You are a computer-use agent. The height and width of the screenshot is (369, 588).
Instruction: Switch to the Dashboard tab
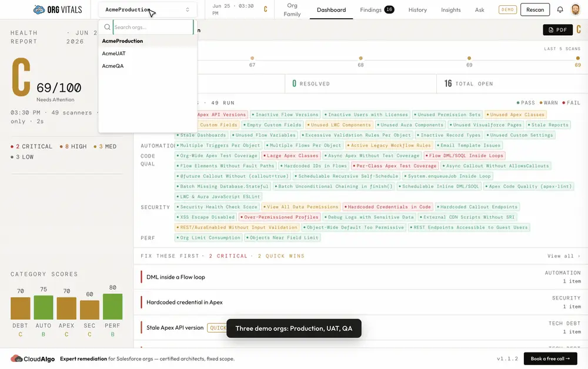pos(331,10)
